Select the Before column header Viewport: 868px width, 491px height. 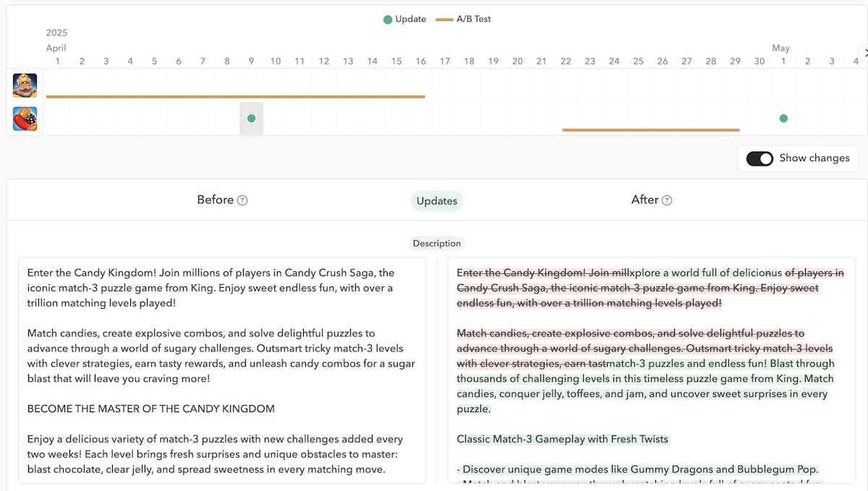point(215,200)
